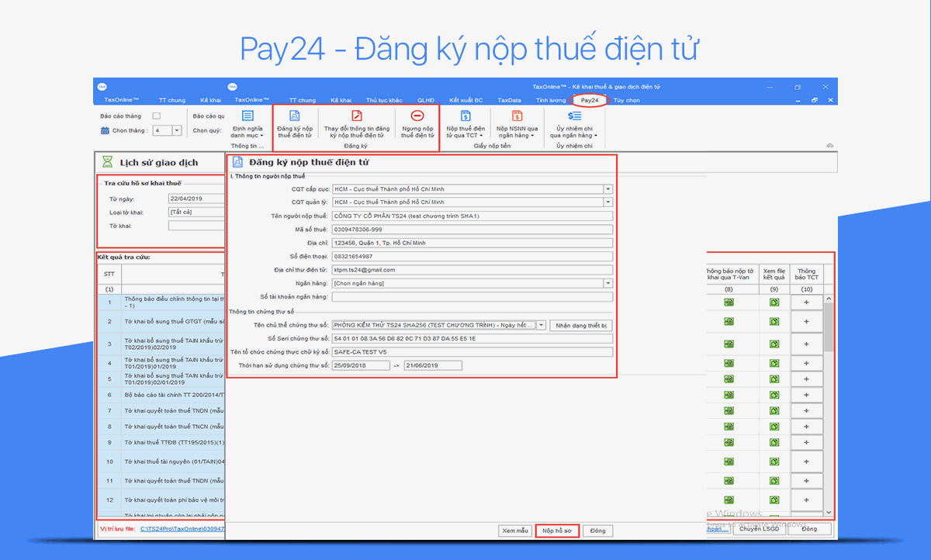931x560 pixels.
Task: Open Thay đổi thông tin đăng ký icon
Action: coord(357,116)
